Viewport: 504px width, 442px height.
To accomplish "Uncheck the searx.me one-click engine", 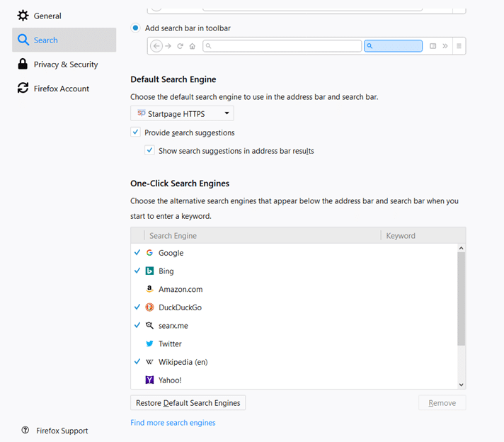I will [x=137, y=325].
